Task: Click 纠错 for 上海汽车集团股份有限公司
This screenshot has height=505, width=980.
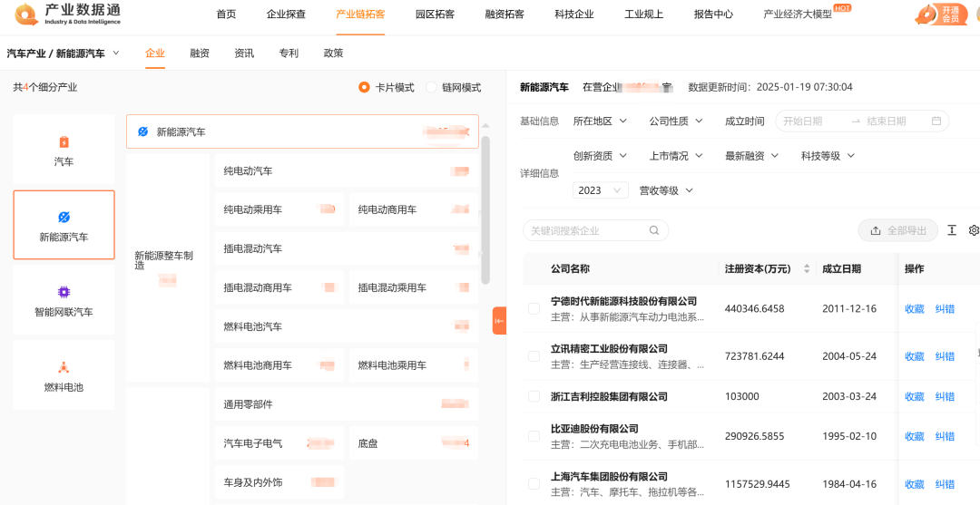Action: [945, 484]
